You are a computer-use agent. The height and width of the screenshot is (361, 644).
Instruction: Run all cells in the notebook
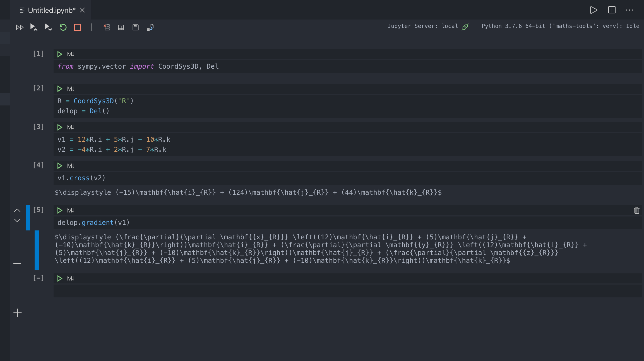pyautogui.click(x=20, y=27)
